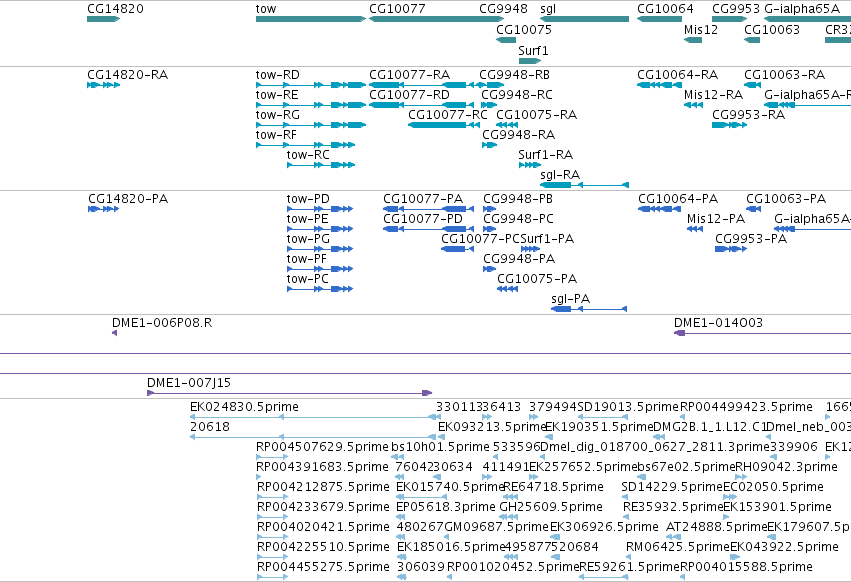Select EST RP004020421.5prime
851x582 pixels.
pos(272,537)
